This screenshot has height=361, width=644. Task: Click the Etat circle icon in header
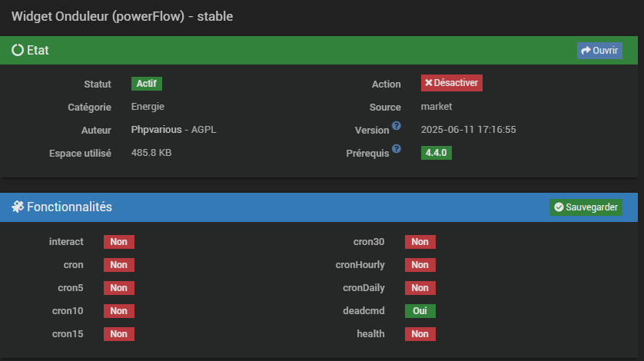(18, 50)
